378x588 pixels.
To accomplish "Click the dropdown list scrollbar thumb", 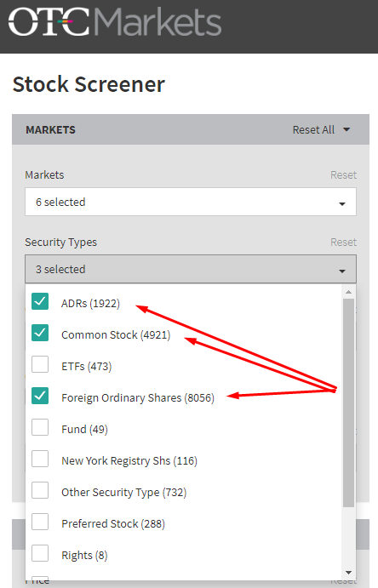I will tap(349, 403).
